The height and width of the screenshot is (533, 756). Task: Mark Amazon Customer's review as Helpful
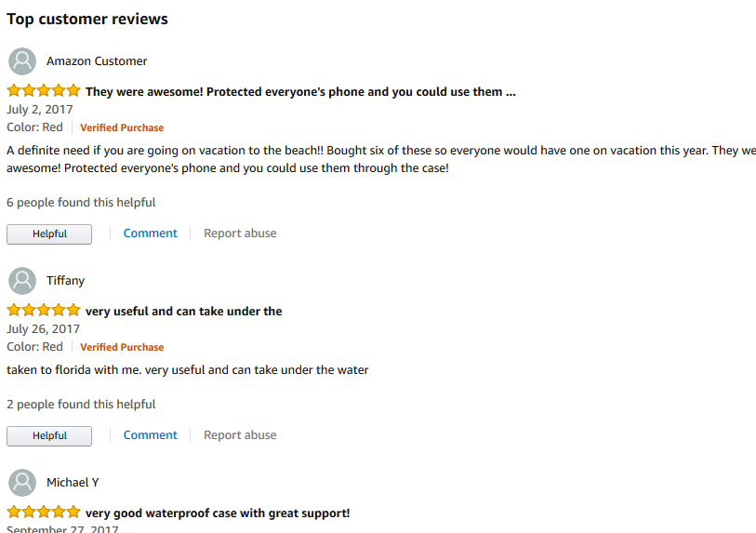(49, 233)
